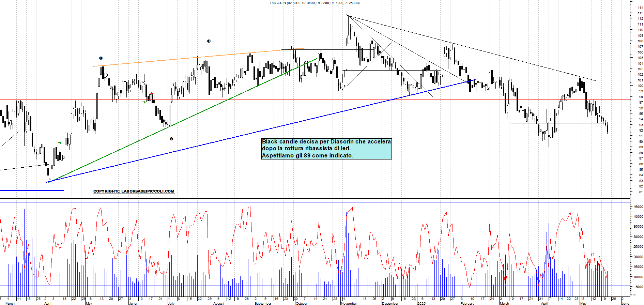Click the 25000 volume axis label
This screenshot has height=305, width=644.
tap(638, 247)
